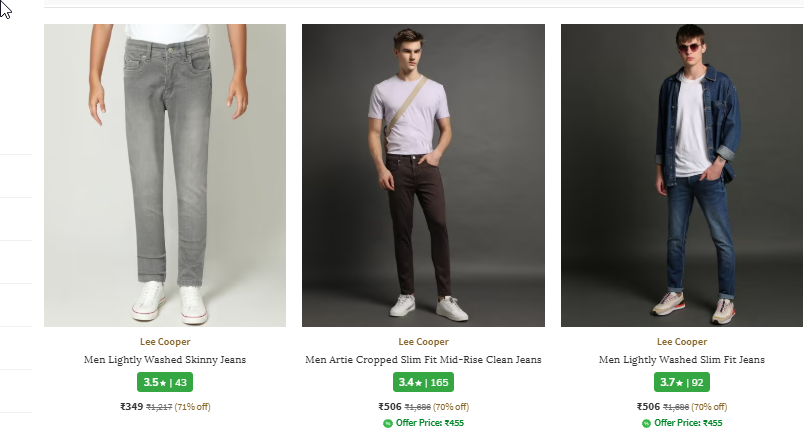
Task: Click the ₹349 price of the skinny jeans
Action: [x=131, y=407]
